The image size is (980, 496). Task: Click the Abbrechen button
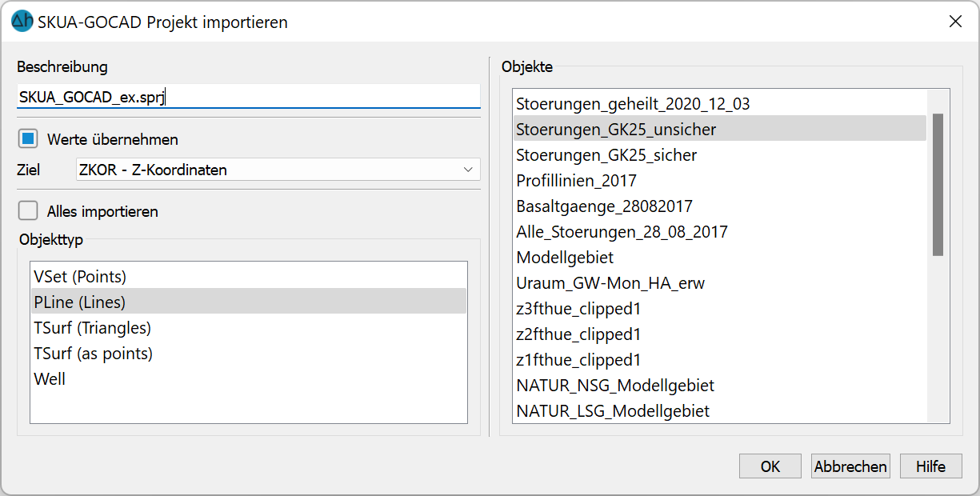(850, 466)
